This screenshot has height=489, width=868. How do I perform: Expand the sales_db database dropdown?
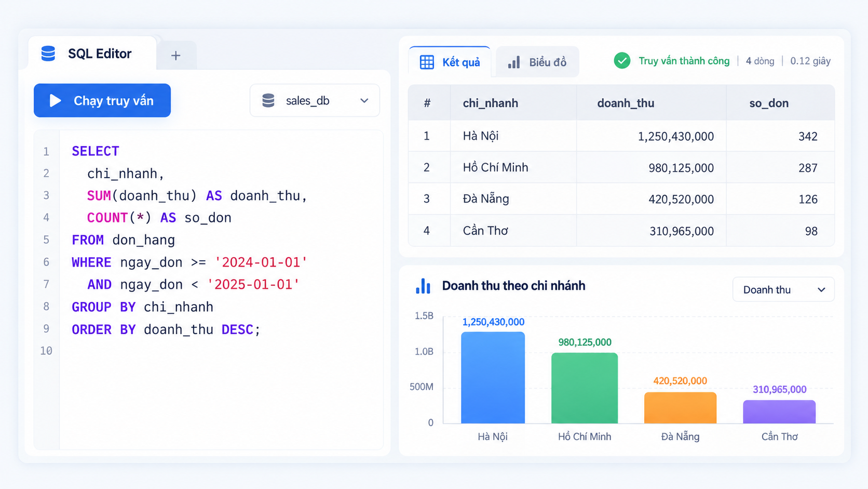click(x=315, y=100)
